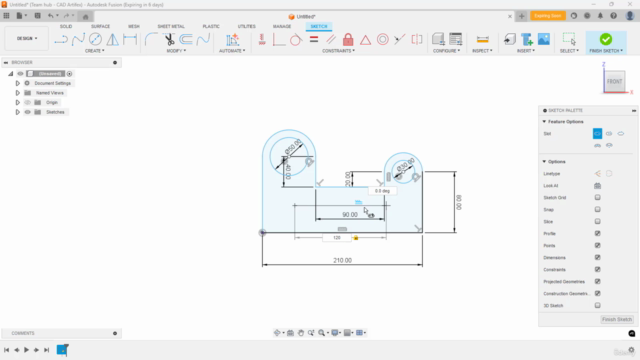Click the sketch feature marker in timeline
This screenshot has width=640, height=360.
coord(62,350)
